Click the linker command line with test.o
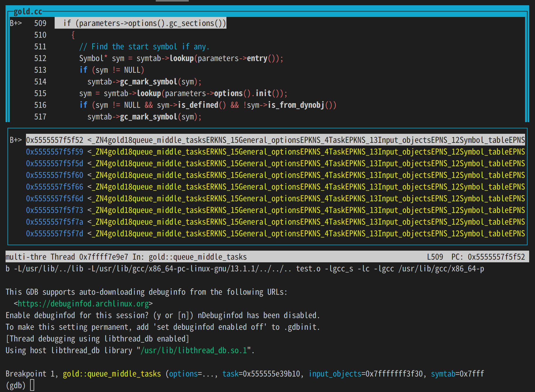The image size is (535, 392). [x=245, y=268]
